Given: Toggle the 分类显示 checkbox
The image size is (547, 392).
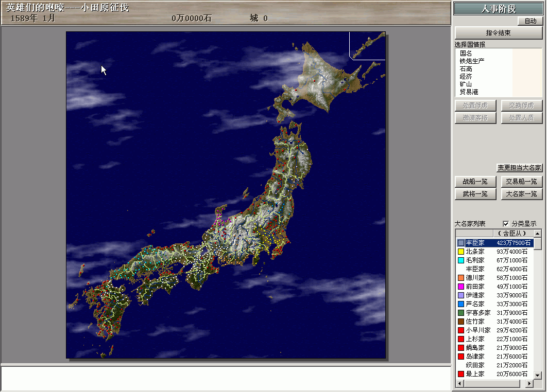Looking at the screenshot, I should (506, 224).
